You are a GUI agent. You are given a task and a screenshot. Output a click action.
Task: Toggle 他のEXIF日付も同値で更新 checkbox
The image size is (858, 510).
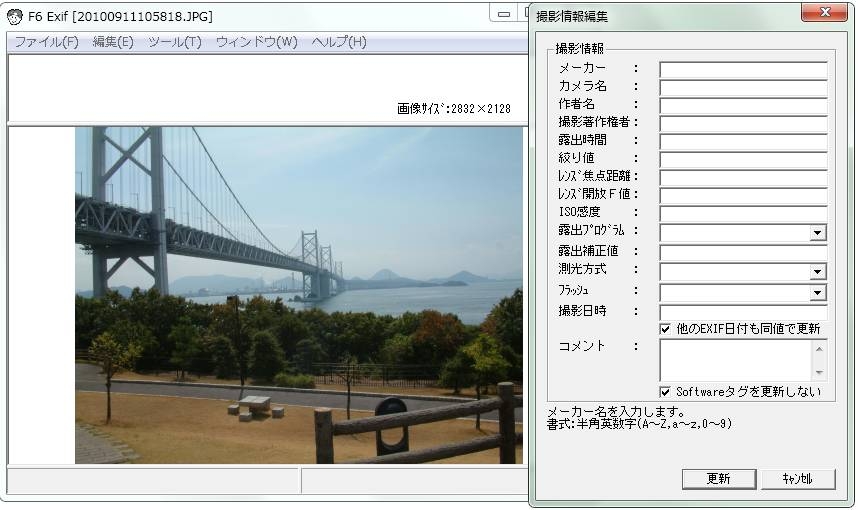tap(666, 328)
